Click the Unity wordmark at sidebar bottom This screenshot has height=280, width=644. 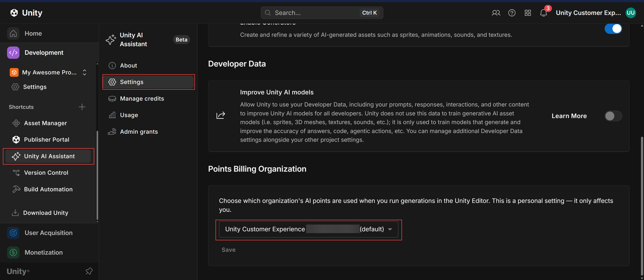[18, 271]
